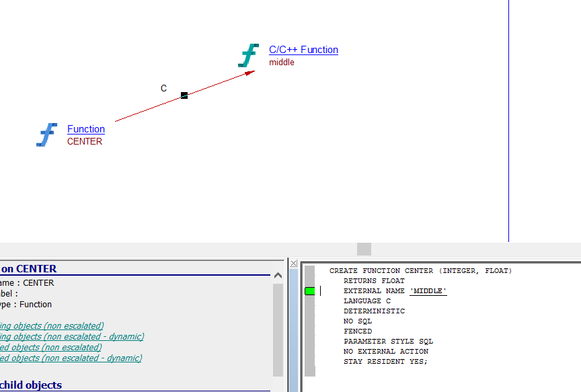Click the second non escalated objects link

[x=50, y=348]
